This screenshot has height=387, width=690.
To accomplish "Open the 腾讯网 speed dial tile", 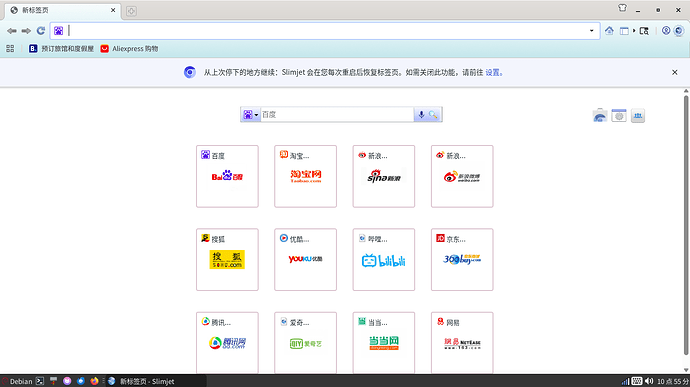I will coord(227,343).
